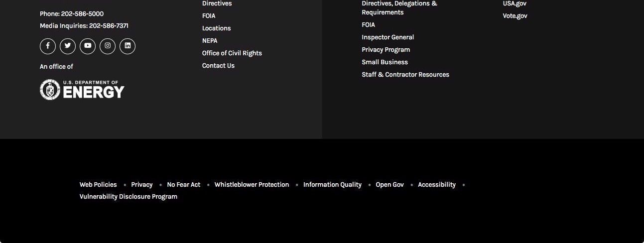The width and height of the screenshot is (644, 243).
Task: Go to Office of Civil Rights
Action: [x=232, y=53]
